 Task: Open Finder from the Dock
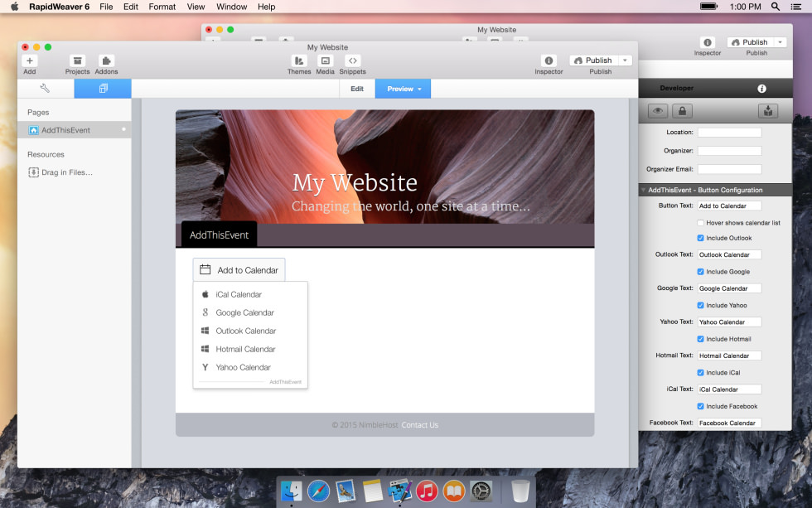click(292, 491)
